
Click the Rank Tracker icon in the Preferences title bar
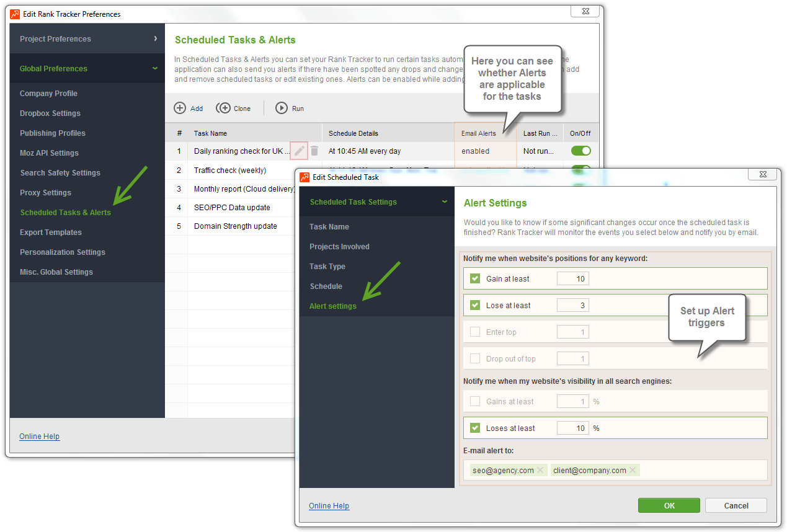pyautogui.click(x=15, y=14)
